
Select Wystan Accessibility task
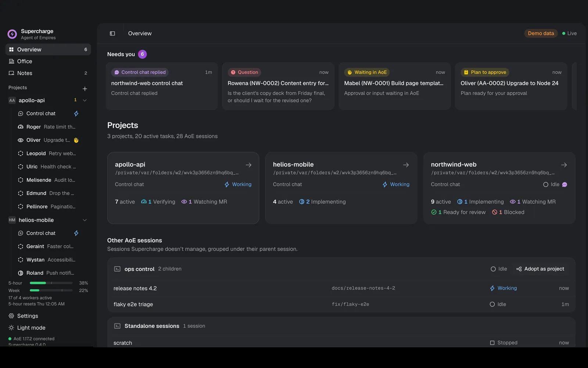pyautogui.click(x=48, y=260)
